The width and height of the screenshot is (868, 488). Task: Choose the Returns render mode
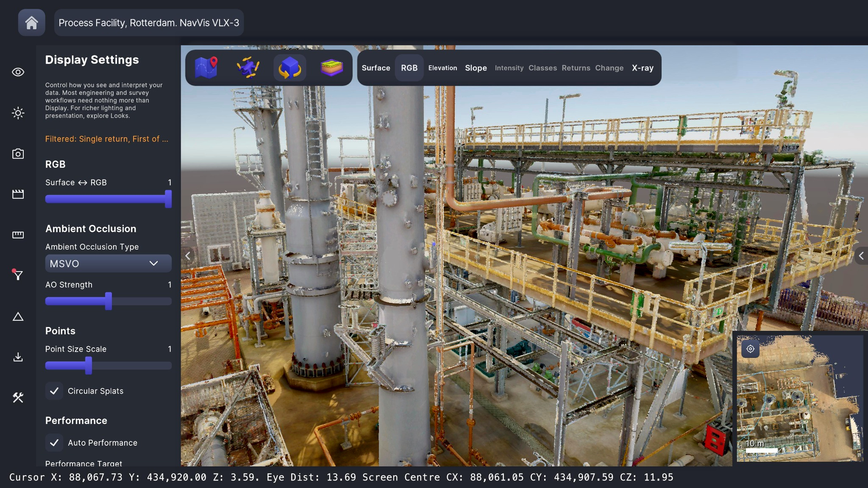(576, 68)
